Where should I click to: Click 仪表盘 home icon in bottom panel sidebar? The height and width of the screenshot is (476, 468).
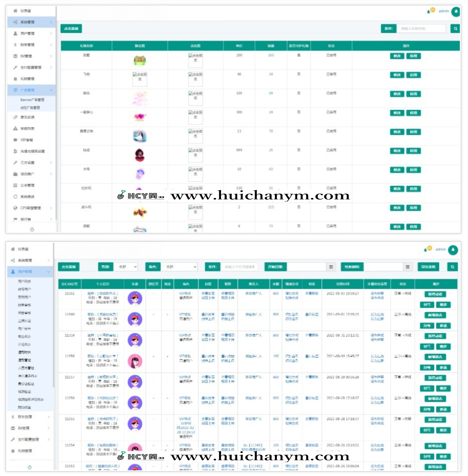pos(13,249)
